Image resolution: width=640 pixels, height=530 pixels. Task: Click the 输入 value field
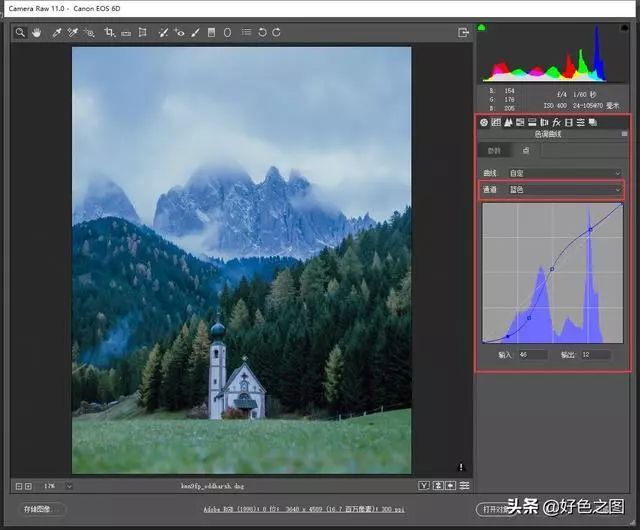click(x=532, y=354)
